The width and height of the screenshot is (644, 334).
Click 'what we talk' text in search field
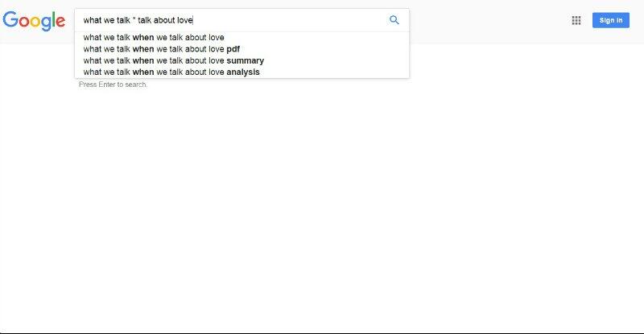pyautogui.click(x=106, y=20)
